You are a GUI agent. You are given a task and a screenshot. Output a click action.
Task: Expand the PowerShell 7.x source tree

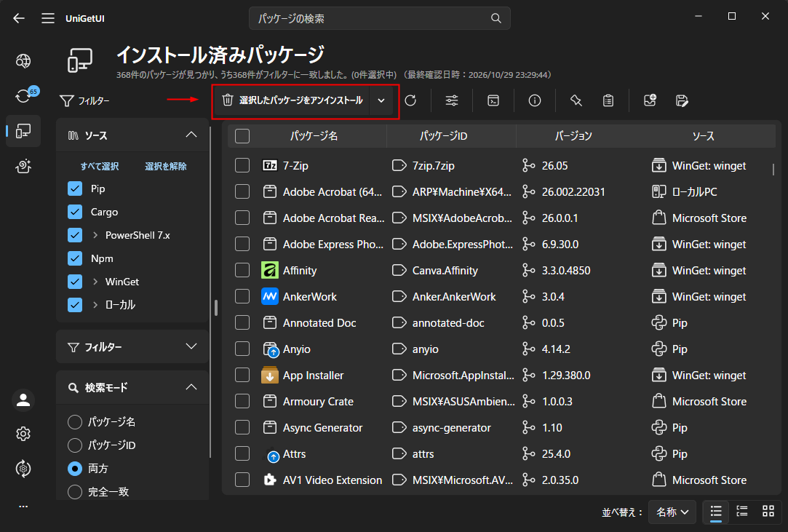click(95, 235)
